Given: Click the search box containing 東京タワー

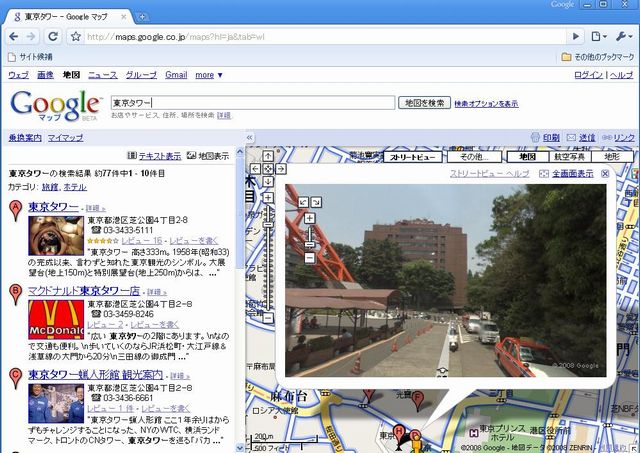Looking at the screenshot, I should (x=253, y=103).
